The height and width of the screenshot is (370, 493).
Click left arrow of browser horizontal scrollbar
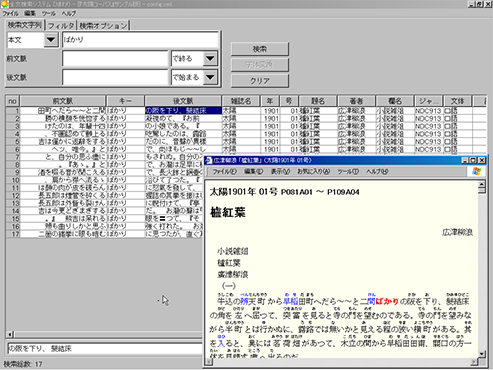209,362
